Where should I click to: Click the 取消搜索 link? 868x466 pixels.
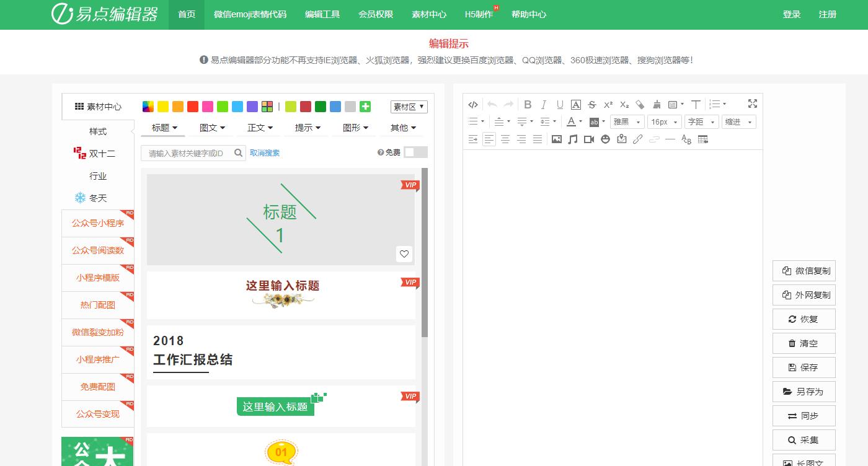click(265, 152)
